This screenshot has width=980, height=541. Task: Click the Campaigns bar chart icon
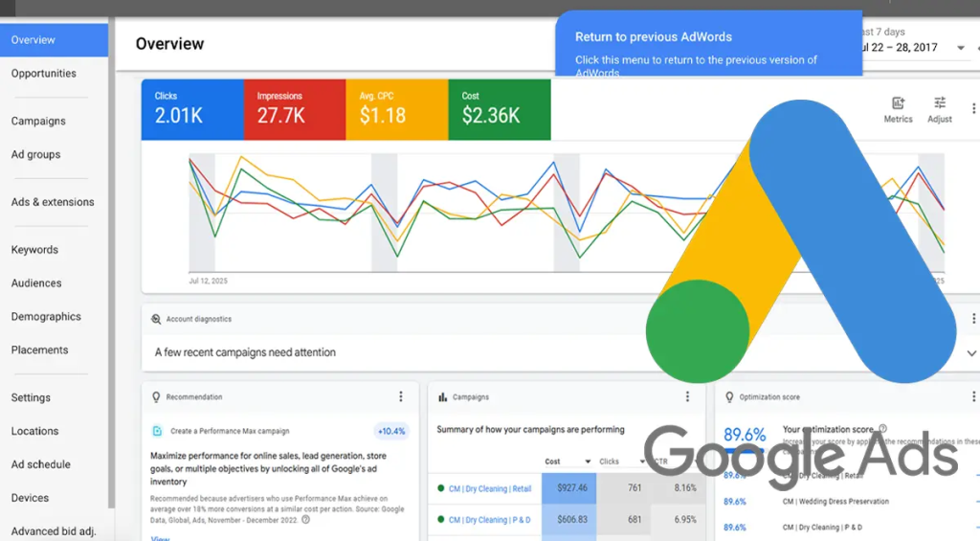(x=442, y=397)
